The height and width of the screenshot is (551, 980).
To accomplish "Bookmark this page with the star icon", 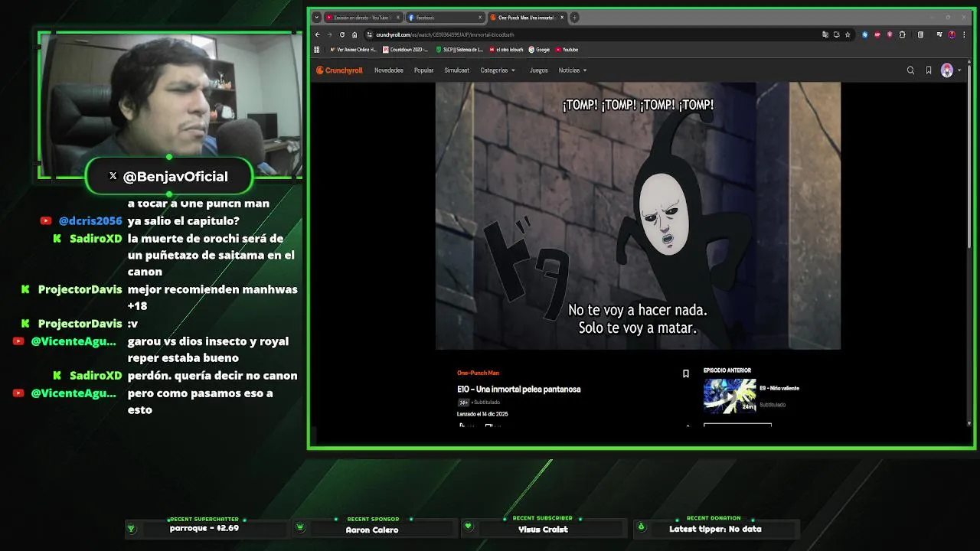I will pyautogui.click(x=848, y=34).
